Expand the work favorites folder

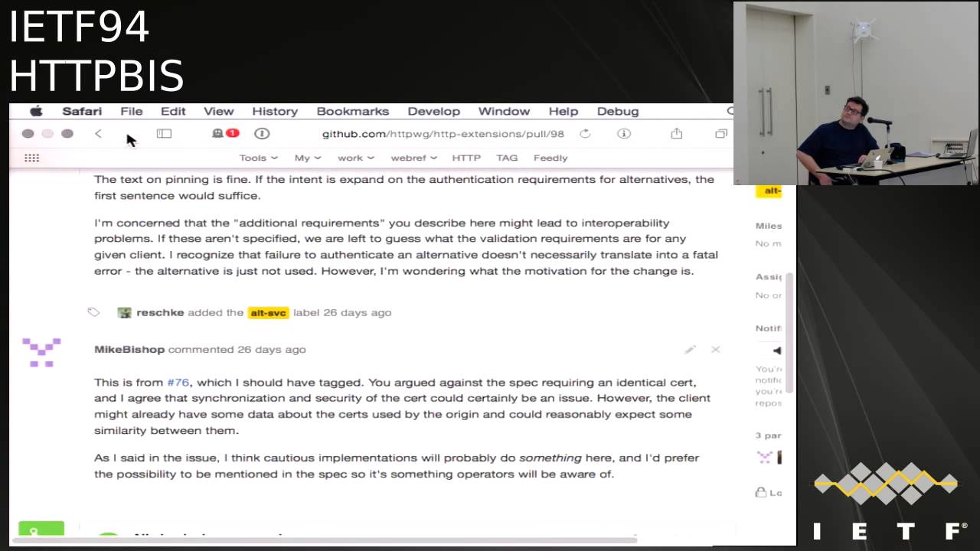click(356, 158)
